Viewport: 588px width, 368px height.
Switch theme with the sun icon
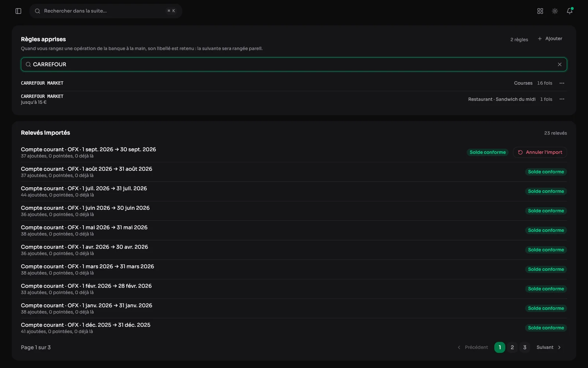pyautogui.click(x=555, y=11)
